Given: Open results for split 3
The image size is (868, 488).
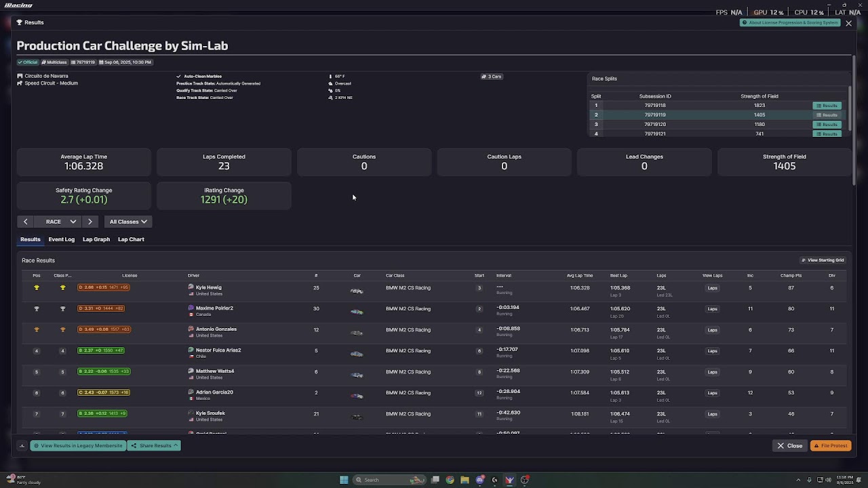Looking at the screenshot, I should coord(827,125).
